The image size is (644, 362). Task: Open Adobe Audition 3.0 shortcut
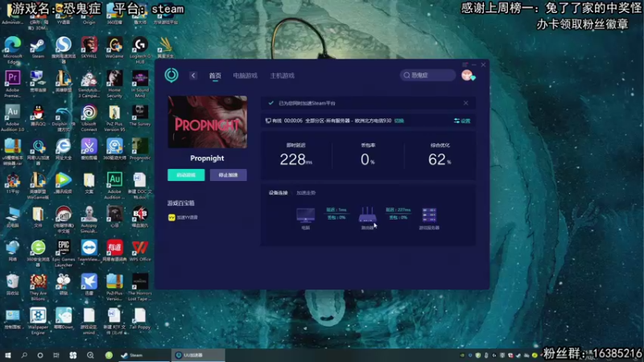click(x=12, y=117)
